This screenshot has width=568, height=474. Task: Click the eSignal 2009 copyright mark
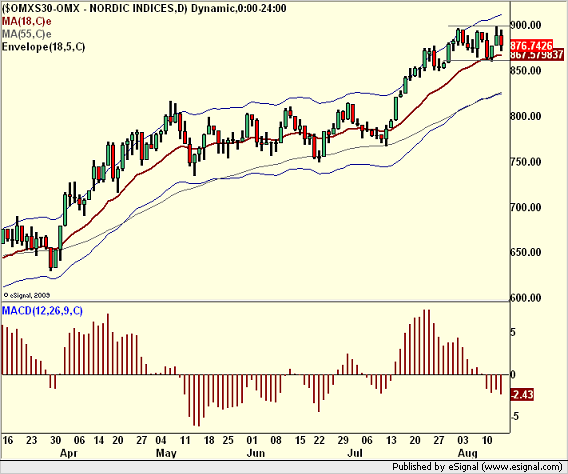click(26, 295)
